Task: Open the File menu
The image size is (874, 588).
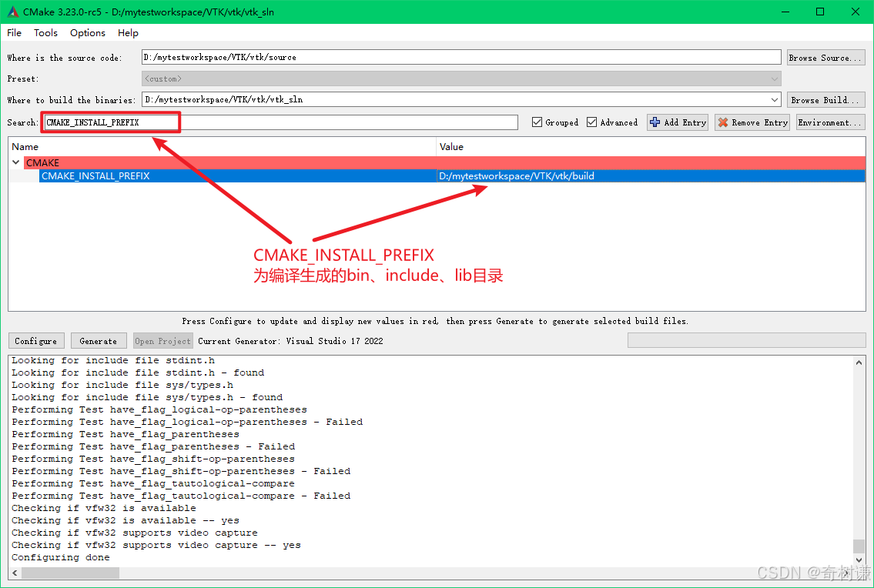Action: [x=14, y=33]
